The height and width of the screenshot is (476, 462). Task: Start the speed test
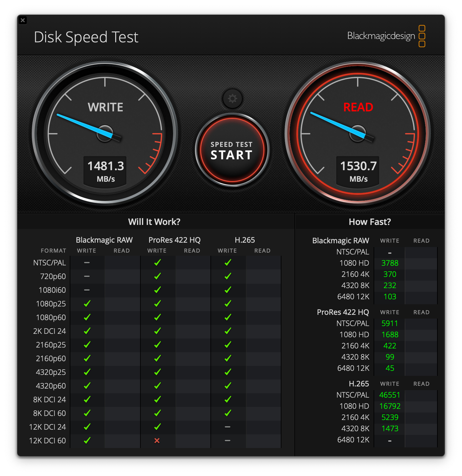click(x=232, y=150)
